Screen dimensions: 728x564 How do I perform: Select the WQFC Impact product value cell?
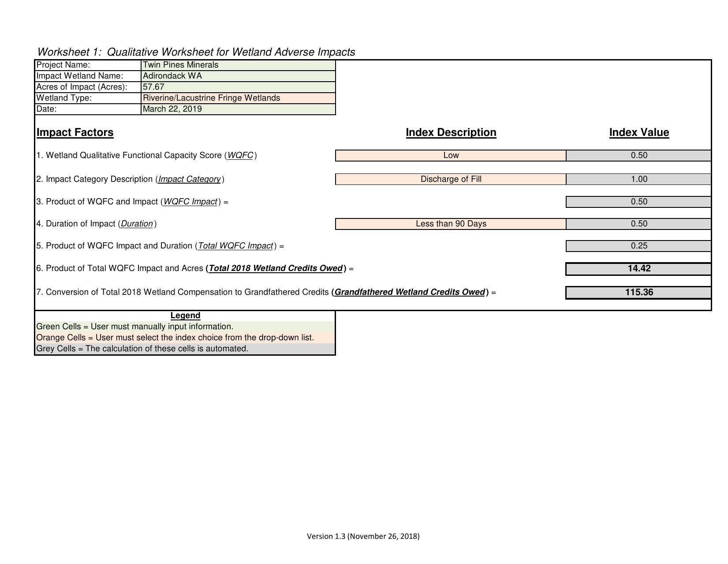(638, 202)
